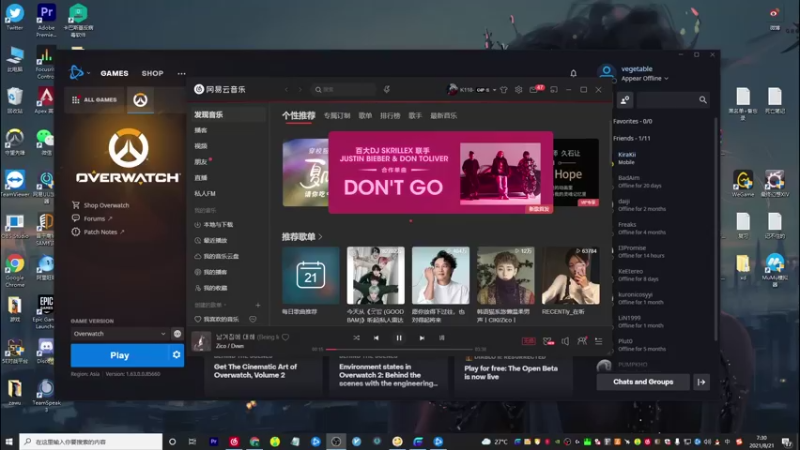Open DON'T GO banner

click(x=441, y=172)
